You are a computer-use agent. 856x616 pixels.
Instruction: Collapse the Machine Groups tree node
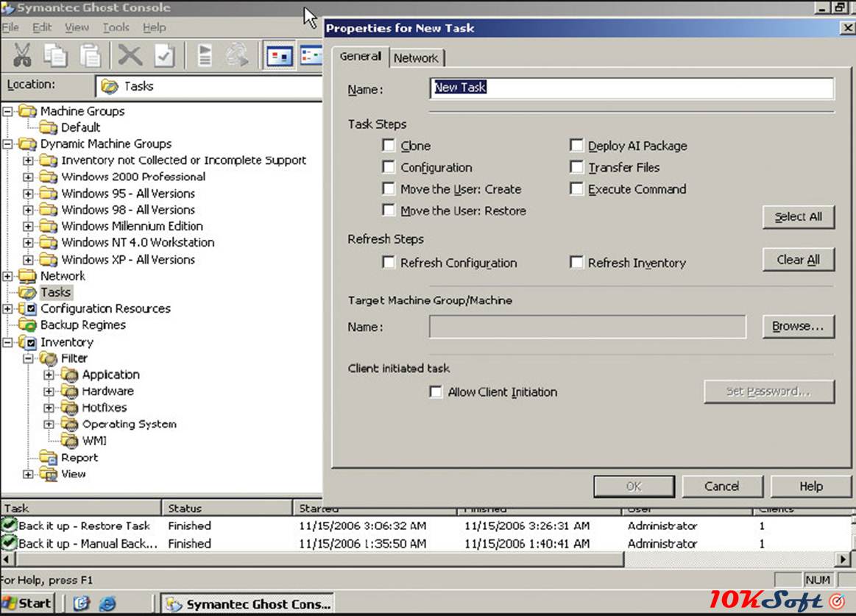[x=7, y=111]
